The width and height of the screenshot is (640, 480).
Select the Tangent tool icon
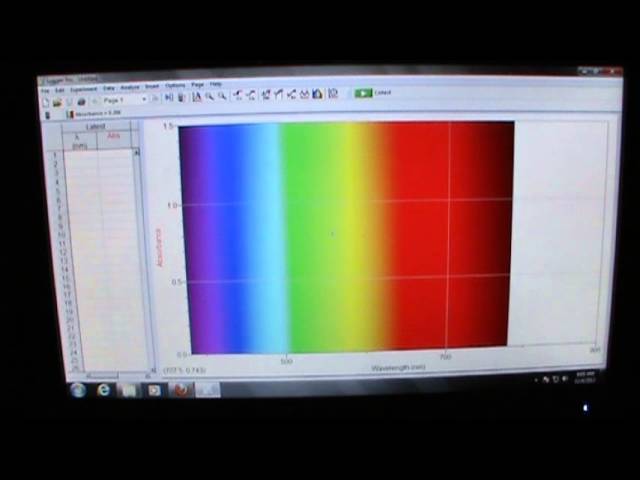click(251, 96)
